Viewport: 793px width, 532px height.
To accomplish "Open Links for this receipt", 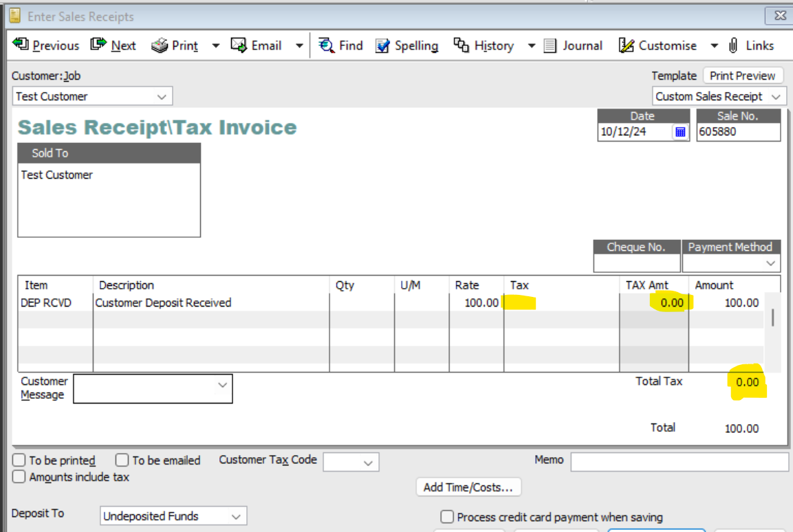I will tap(751, 45).
